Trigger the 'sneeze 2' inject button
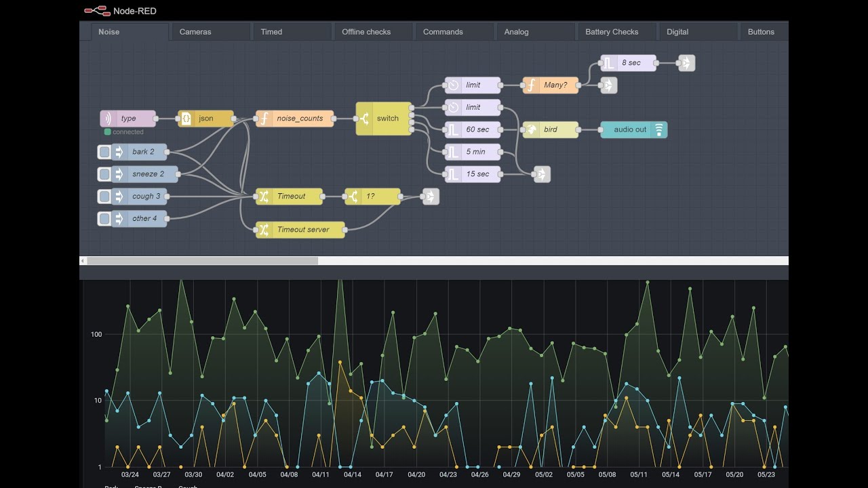Image resolution: width=868 pixels, height=488 pixels. [x=104, y=174]
